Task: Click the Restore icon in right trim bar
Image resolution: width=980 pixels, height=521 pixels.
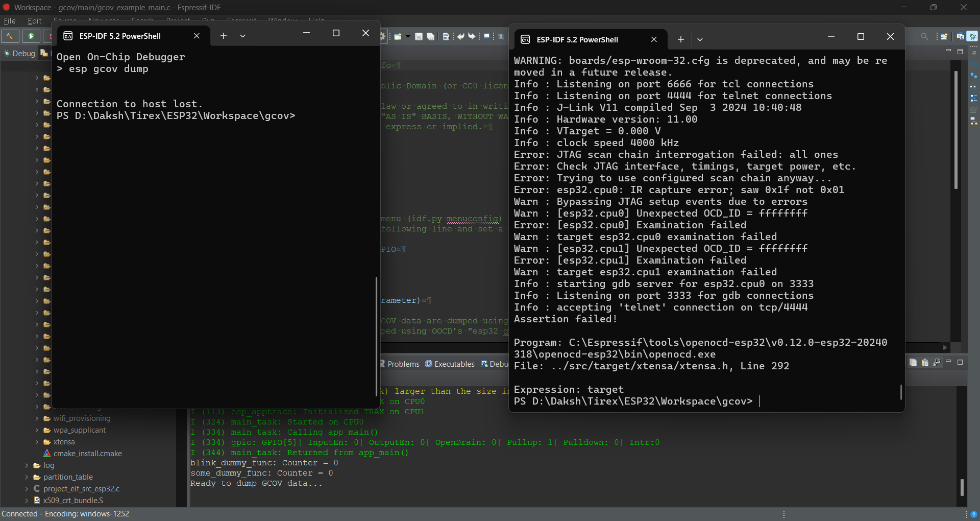Action: point(974,53)
